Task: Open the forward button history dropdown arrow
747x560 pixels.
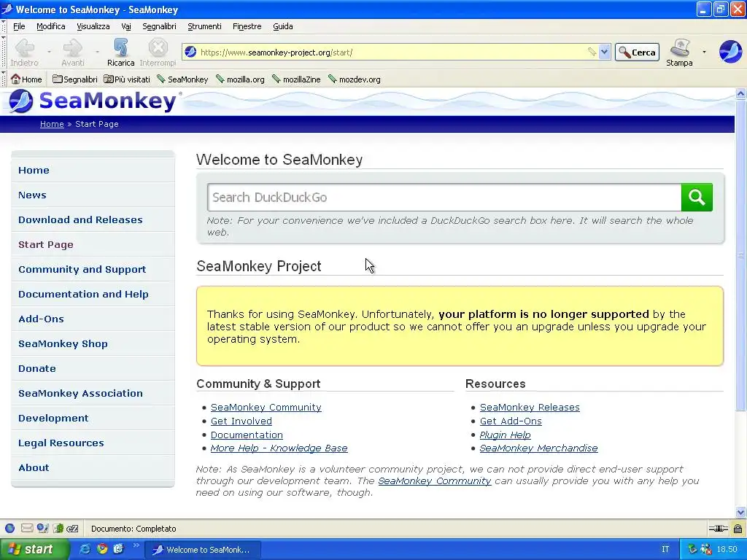Action: (97, 52)
